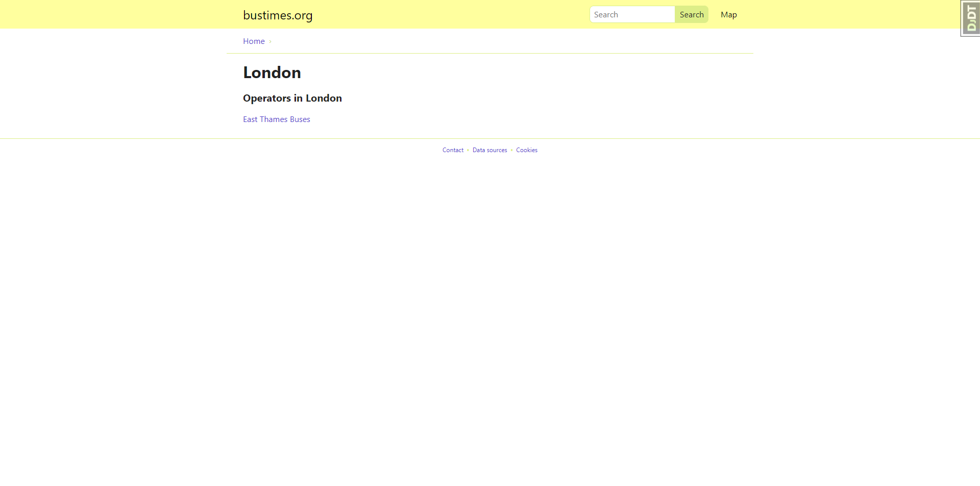980x486 pixels.
Task: Click dot separator between Data sources and Cookies
Action: click(511, 150)
